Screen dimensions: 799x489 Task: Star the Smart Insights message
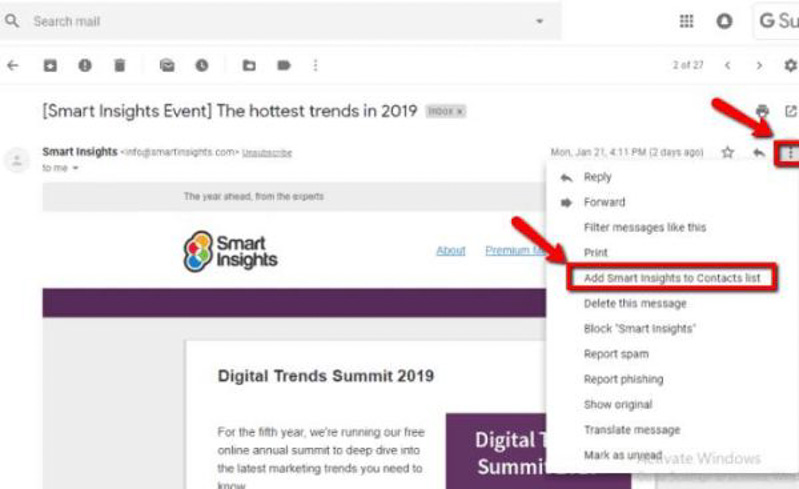click(728, 152)
